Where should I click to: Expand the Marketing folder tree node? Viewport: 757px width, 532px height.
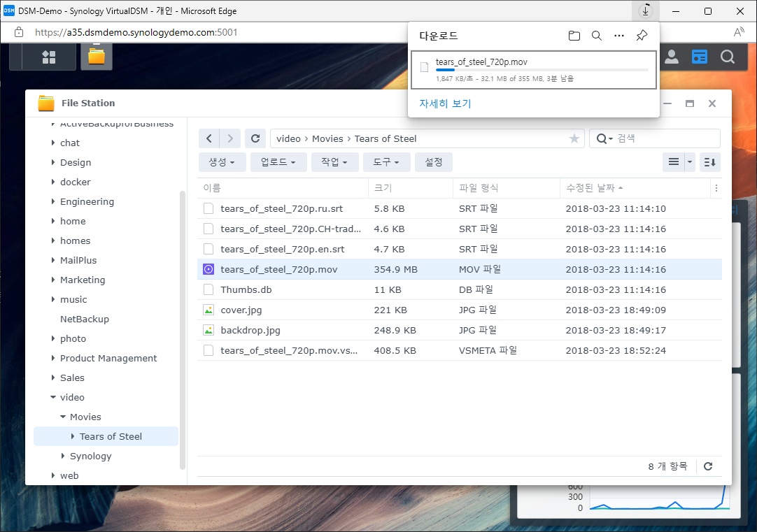(x=53, y=280)
